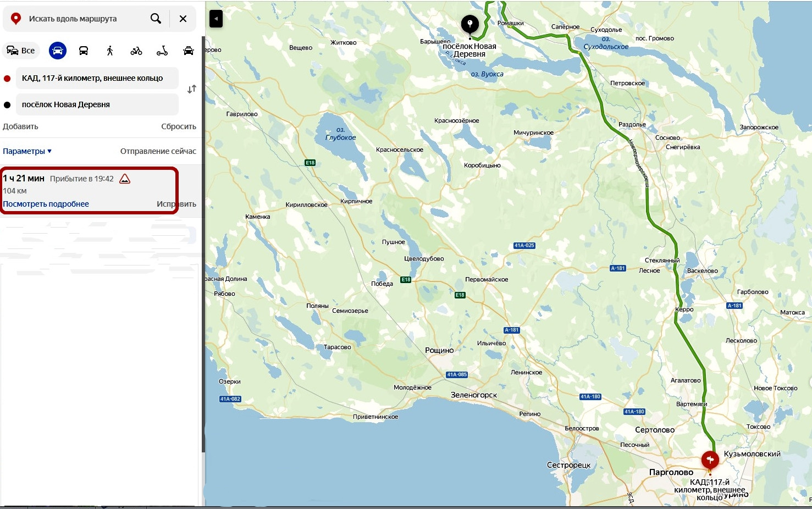Click the 'Красносельское' label on map

point(400,150)
